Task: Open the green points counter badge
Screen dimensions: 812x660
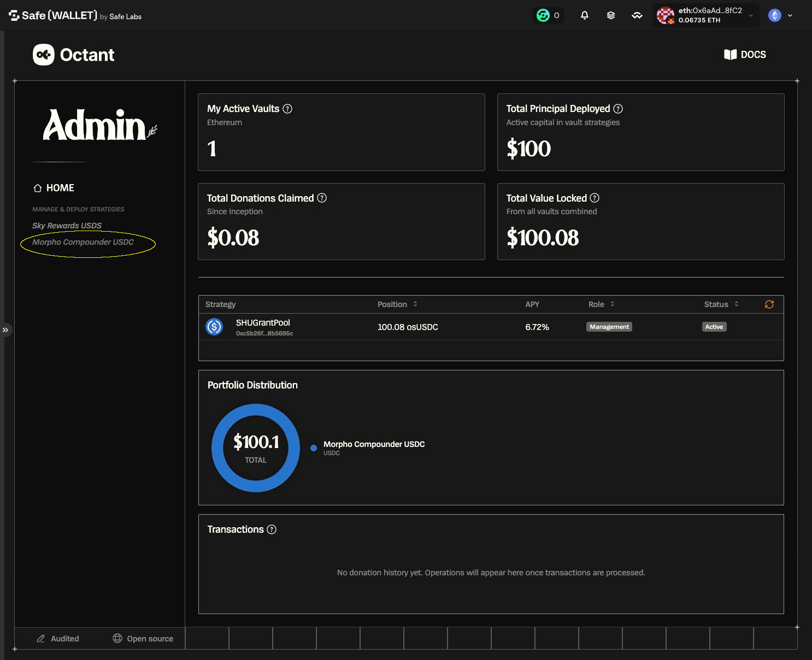Action: coord(548,15)
